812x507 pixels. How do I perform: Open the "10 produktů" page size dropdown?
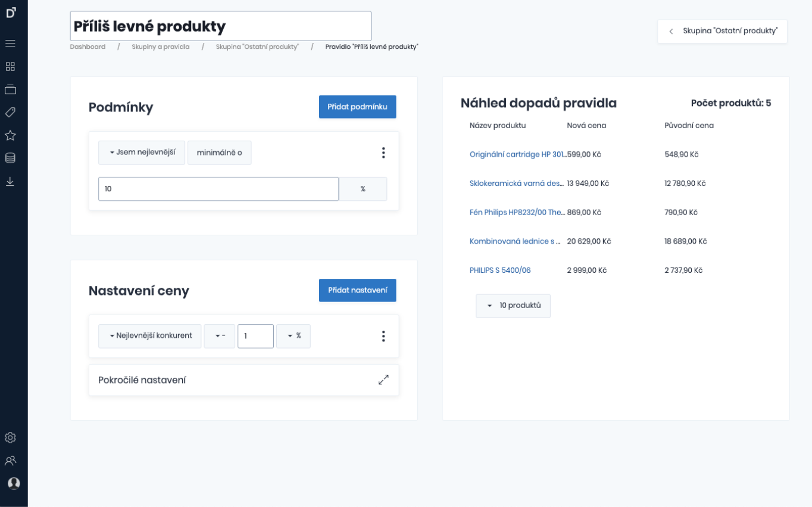(513, 306)
